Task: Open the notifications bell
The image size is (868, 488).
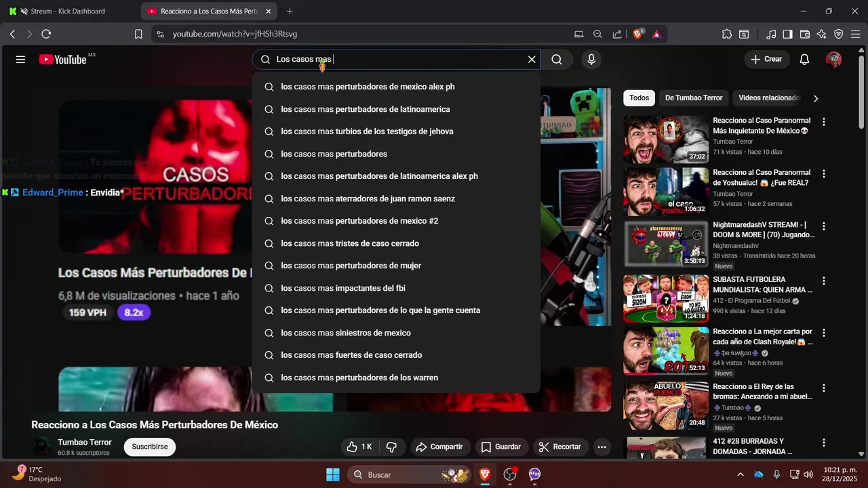Action: (x=804, y=60)
